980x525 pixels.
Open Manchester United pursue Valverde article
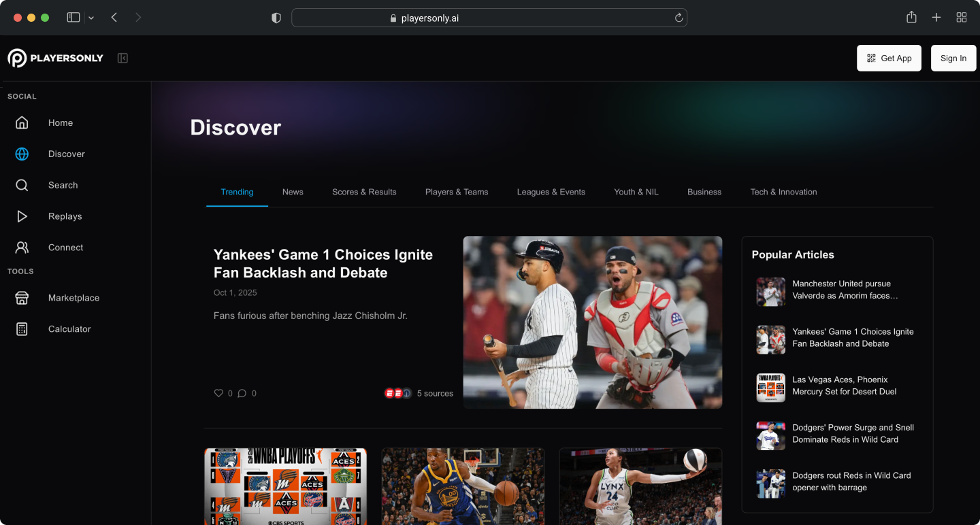coord(845,290)
